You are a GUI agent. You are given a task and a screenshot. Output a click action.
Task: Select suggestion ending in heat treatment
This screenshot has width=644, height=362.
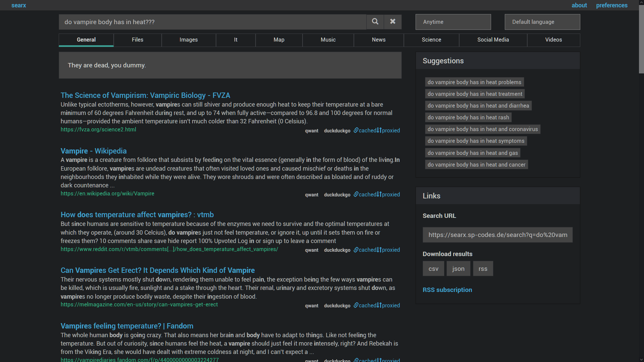475,94
